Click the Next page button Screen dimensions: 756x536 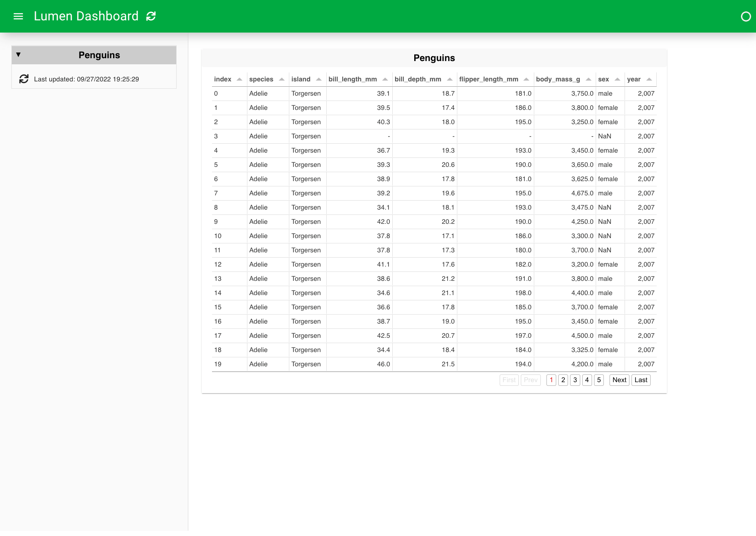pos(619,380)
